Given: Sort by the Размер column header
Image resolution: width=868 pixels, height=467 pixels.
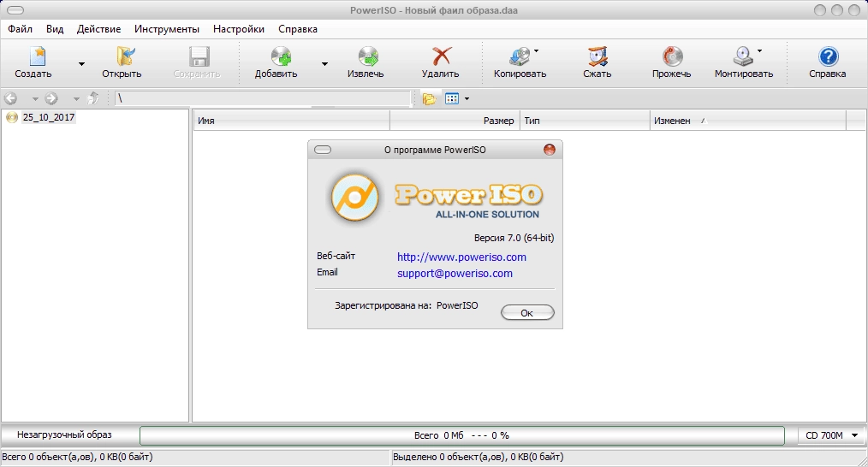Looking at the screenshot, I should point(455,121).
